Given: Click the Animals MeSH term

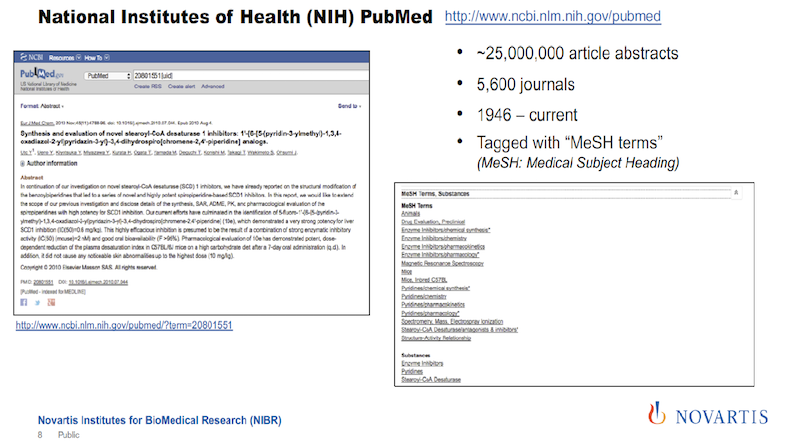Looking at the screenshot, I should [411, 214].
